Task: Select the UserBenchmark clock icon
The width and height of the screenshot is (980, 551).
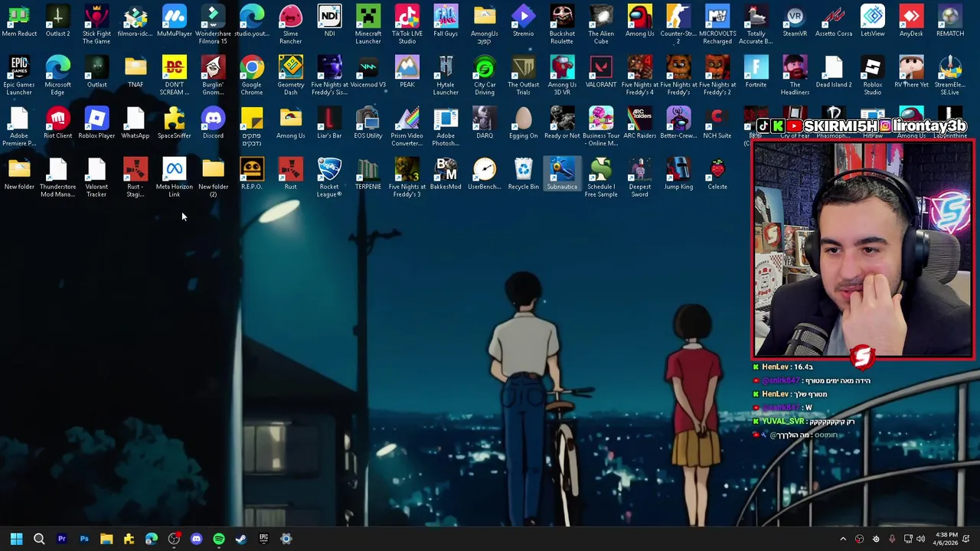Action: coord(485,174)
